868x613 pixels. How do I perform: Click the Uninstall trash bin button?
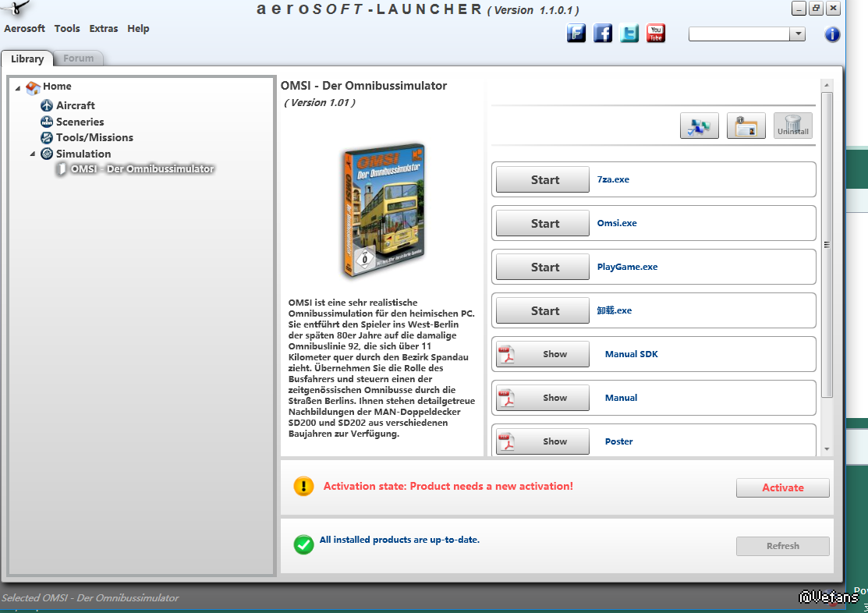point(792,126)
